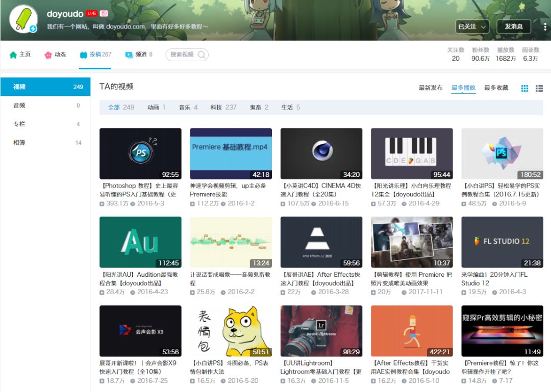This screenshot has height=392, width=551.
Task: Filter by 鬼畜 2 category
Action: pyautogui.click(x=259, y=108)
